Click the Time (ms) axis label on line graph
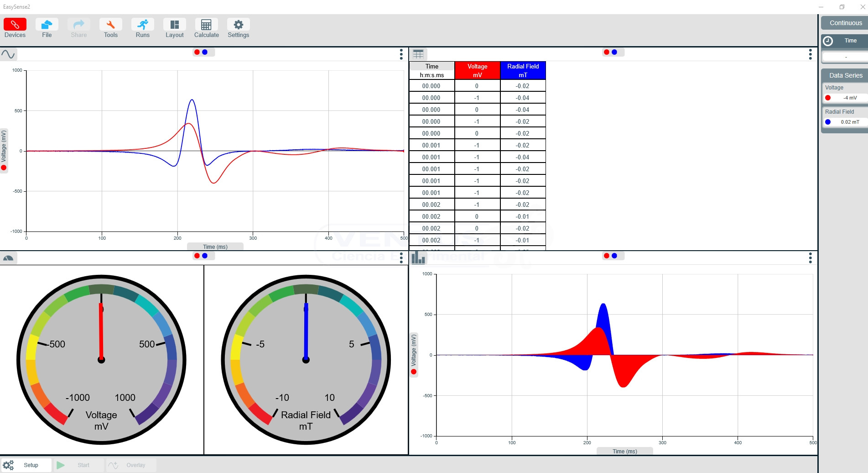 point(215,247)
